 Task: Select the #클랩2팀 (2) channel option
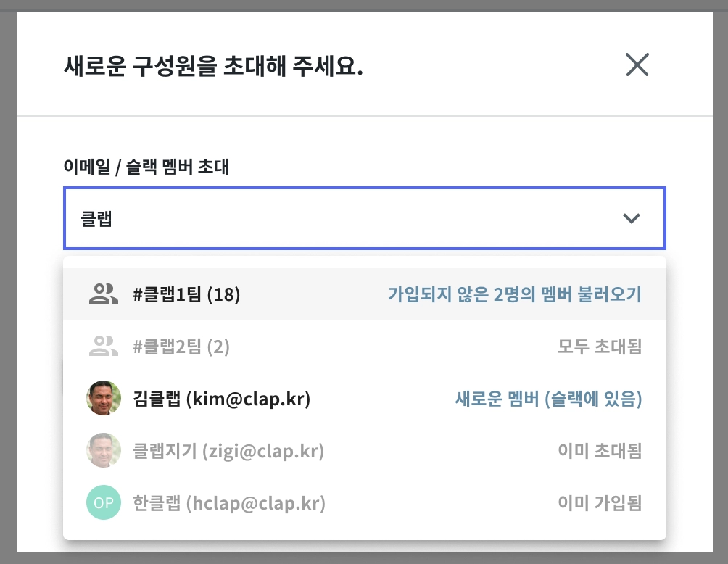coord(181,347)
